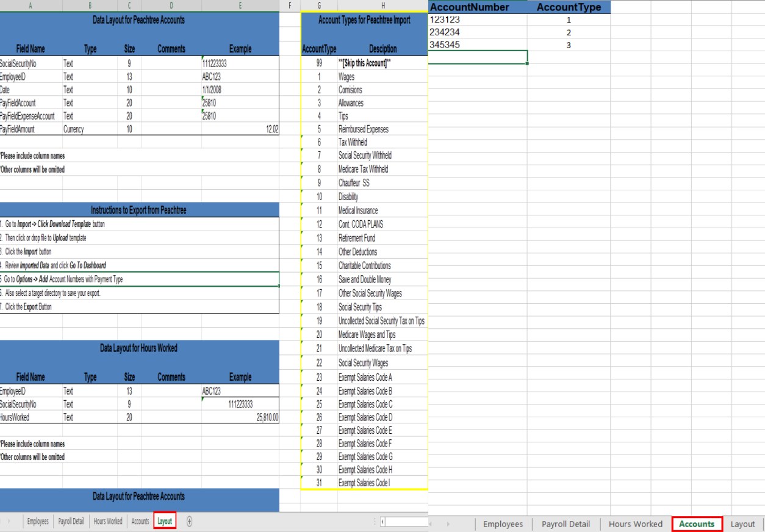Click the Data Layout for Hours Worked heading
765x532 pixels.
[139, 348]
